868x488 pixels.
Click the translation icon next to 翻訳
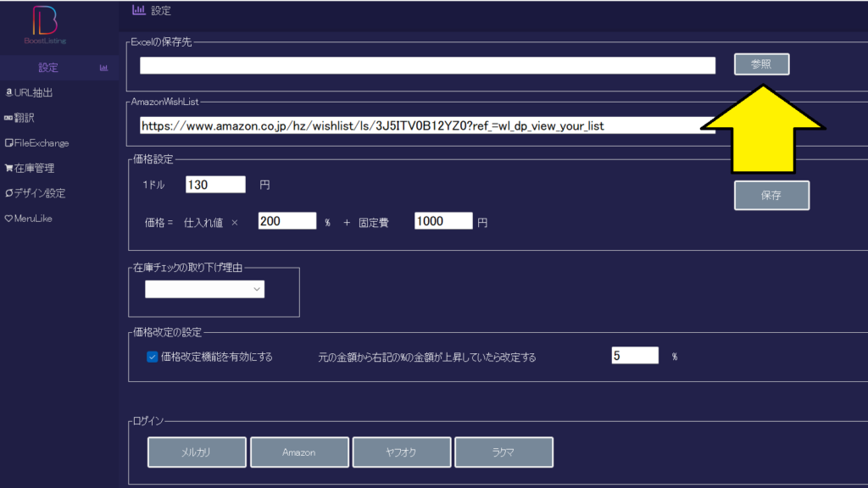click(x=8, y=118)
